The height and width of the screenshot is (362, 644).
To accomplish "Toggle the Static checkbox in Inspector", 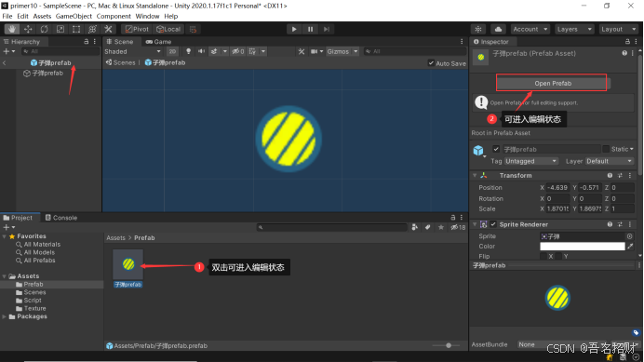I will click(606, 149).
